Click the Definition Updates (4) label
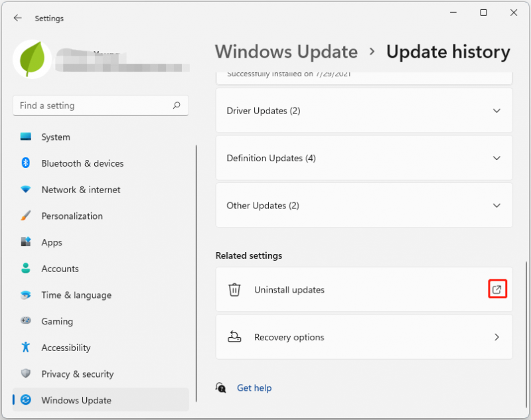Screen dimensions: 531x420 click(x=271, y=159)
